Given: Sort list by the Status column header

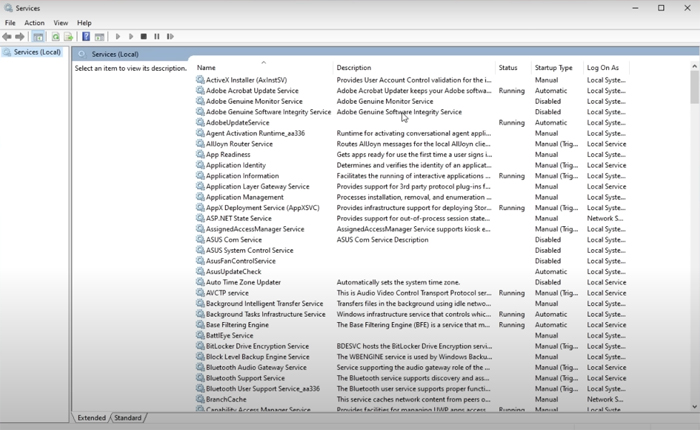Looking at the screenshot, I should tap(508, 68).
